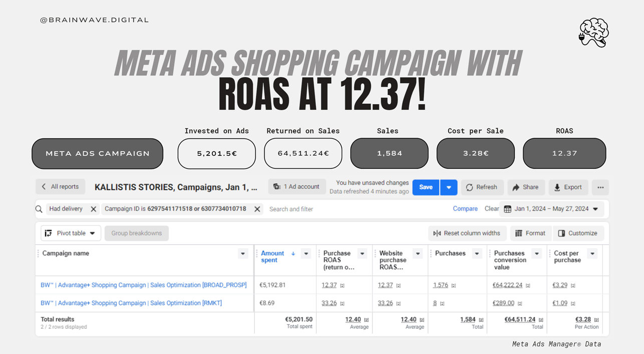Open the date range picker
The height and width of the screenshot is (354, 644).
pyautogui.click(x=551, y=209)
